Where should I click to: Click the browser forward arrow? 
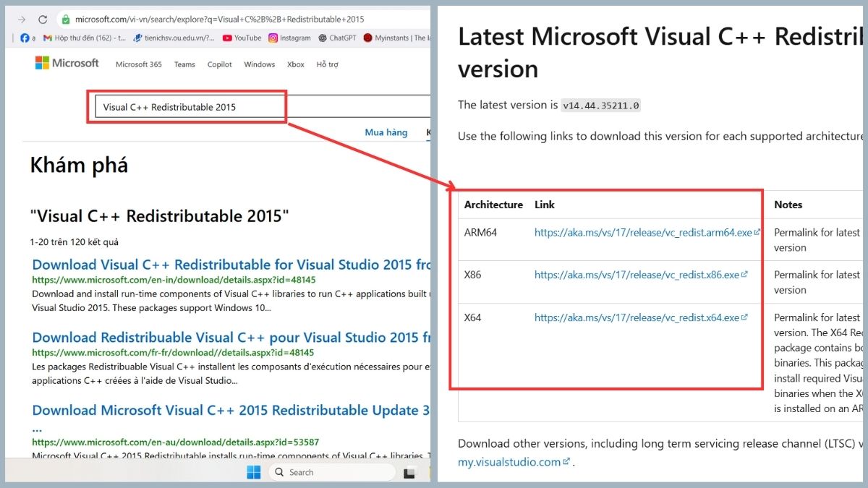point(22,20)
